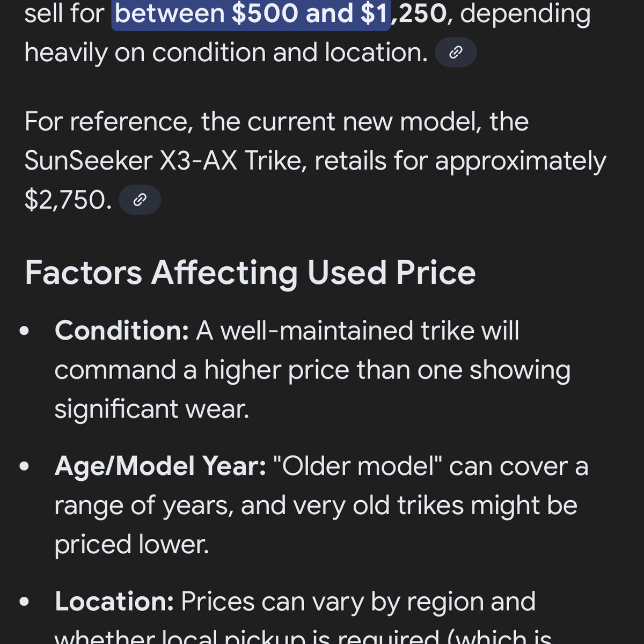Open the source link icon beside "$2,750."
This screenshot has width=644, height=644.
140,200
